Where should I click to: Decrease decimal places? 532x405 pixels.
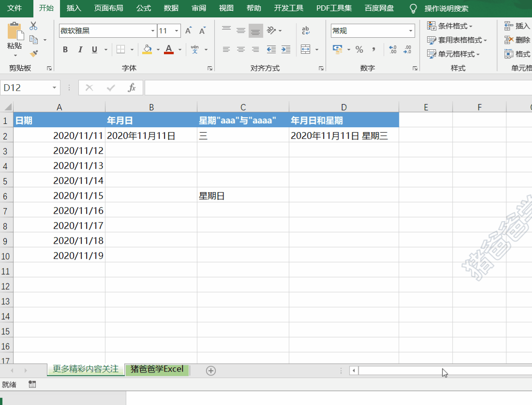pos(408,49)
